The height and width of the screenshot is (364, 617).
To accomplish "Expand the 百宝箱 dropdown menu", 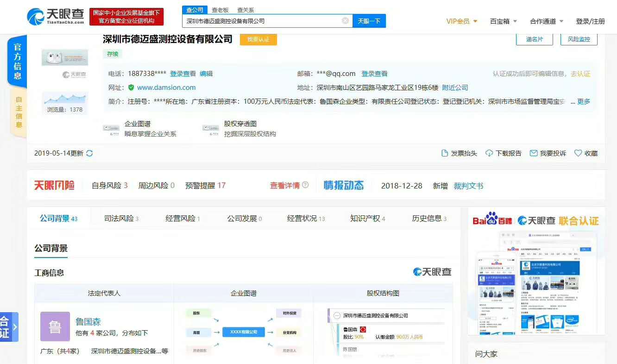I will tap(504, 21).
